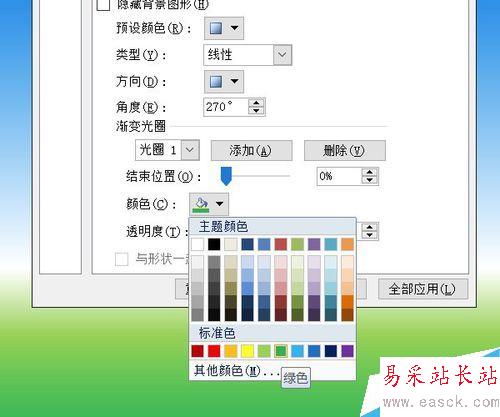Pick the purple theme color in top row

[x=314, y=244]
